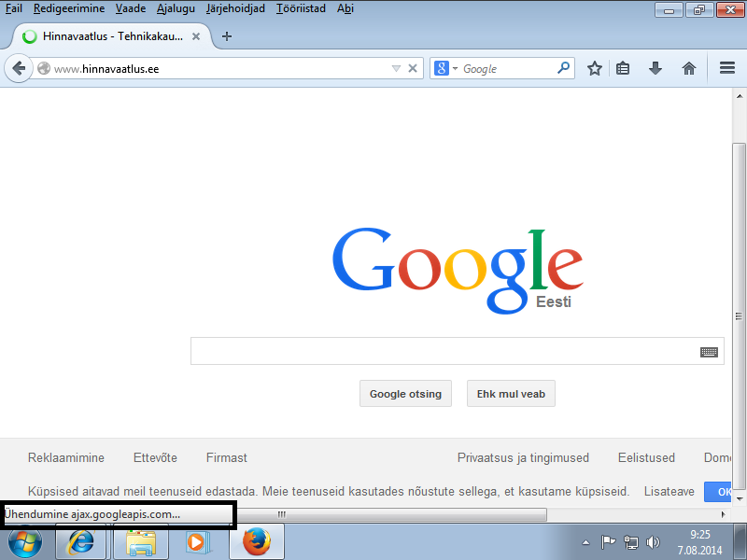Click the scroll up arrow
This screenshot has width=747, height=560.
pos(739,96)
